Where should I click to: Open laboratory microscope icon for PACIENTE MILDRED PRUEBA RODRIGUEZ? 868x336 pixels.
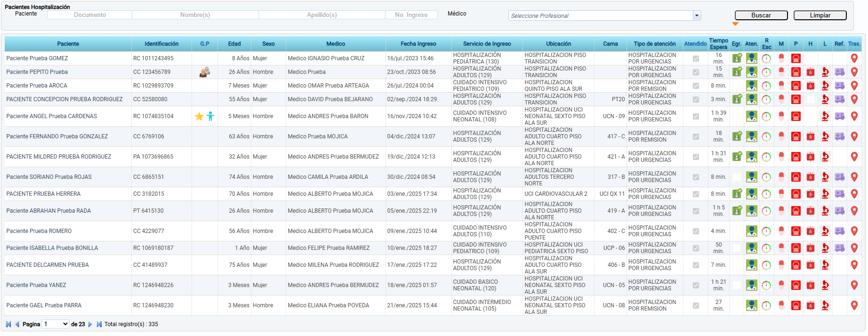click(x=825, y=157)
